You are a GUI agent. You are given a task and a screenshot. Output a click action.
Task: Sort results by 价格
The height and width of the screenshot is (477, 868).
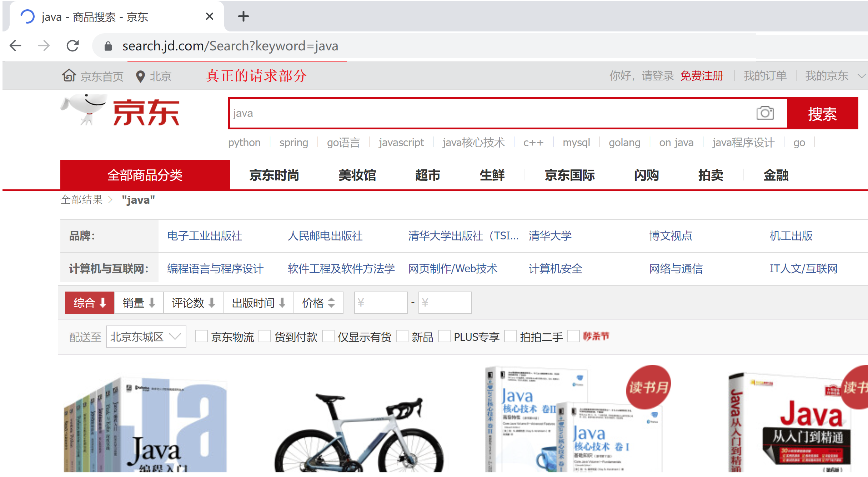(318, 303)
